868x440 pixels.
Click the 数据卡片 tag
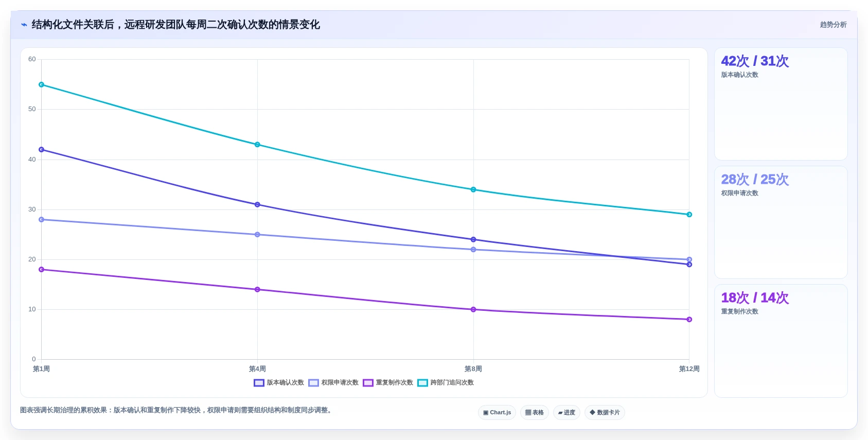pyautogui.click(x=605, y=413)
